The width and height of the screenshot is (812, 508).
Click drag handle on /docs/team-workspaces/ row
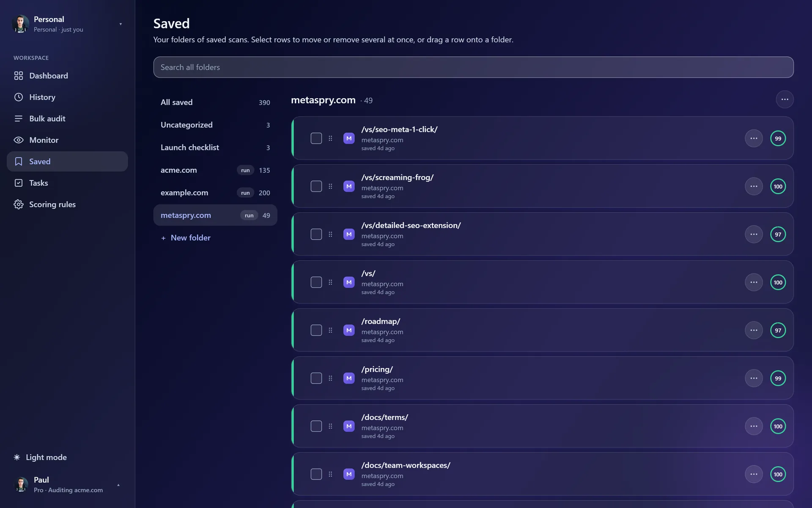(x=330, y=474)
